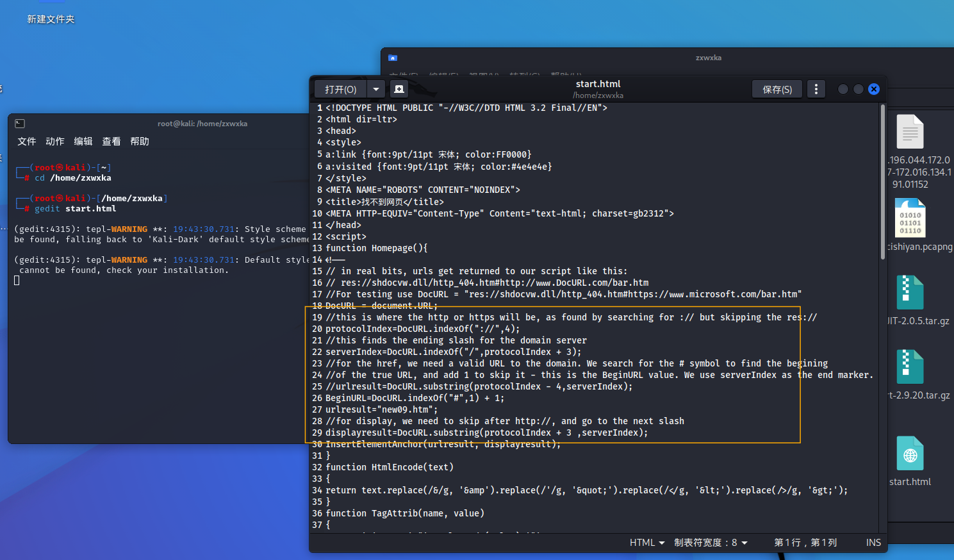Select the cishiyan.pcapng file icon
The image size is (954, 560).
[910, 218]
